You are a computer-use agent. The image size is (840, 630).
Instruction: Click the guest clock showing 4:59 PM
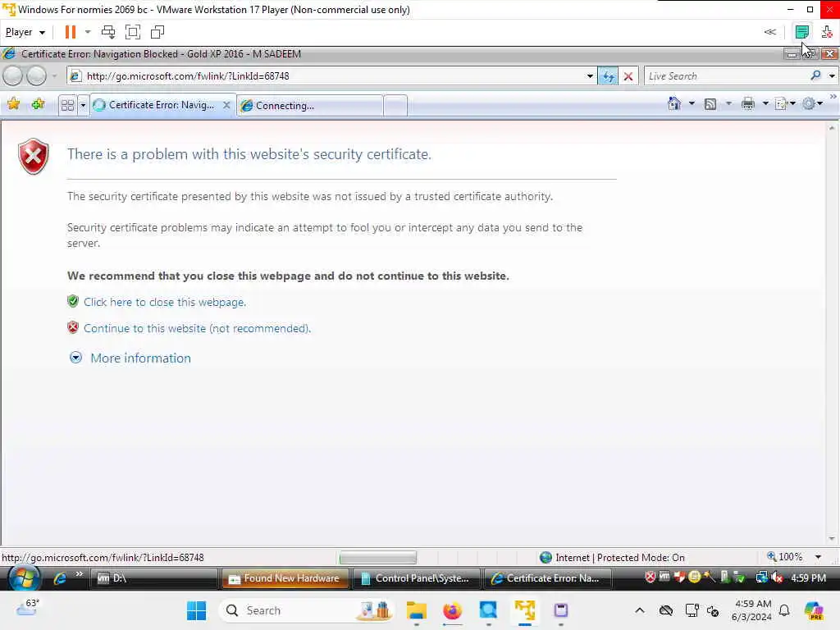[x=808, y=578]
